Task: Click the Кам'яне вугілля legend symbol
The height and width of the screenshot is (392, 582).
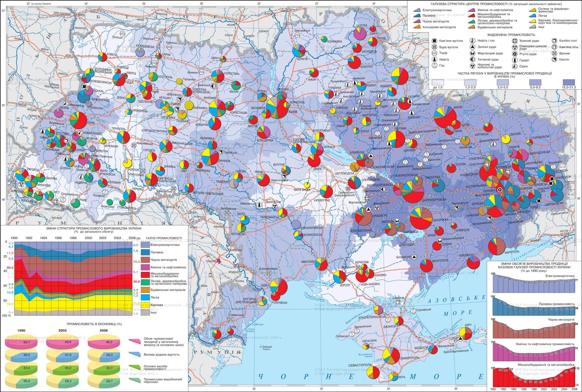Action: 435,41
